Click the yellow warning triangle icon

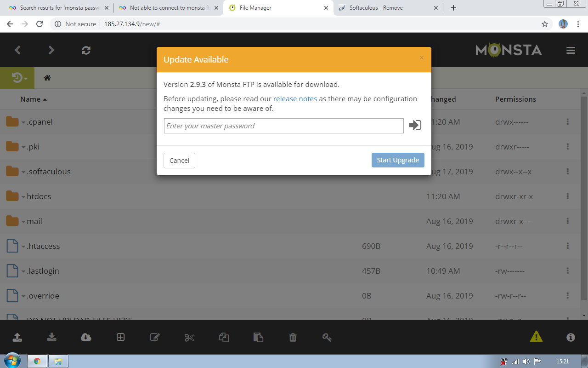(536, 337)
